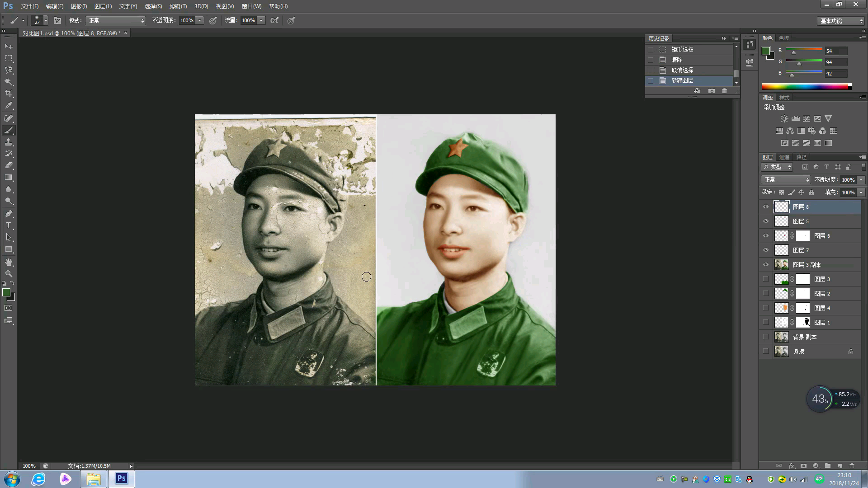Click the R value input field

tap(836, 51)
